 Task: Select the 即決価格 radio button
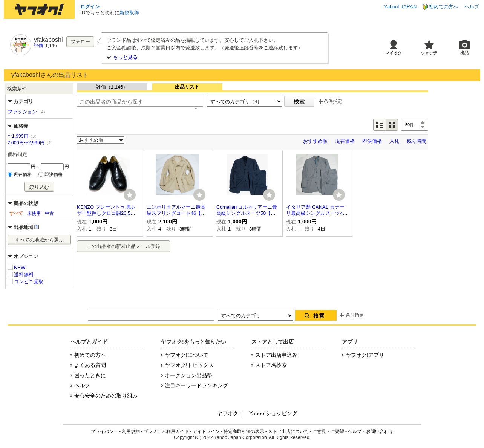[x=41, y=174]
